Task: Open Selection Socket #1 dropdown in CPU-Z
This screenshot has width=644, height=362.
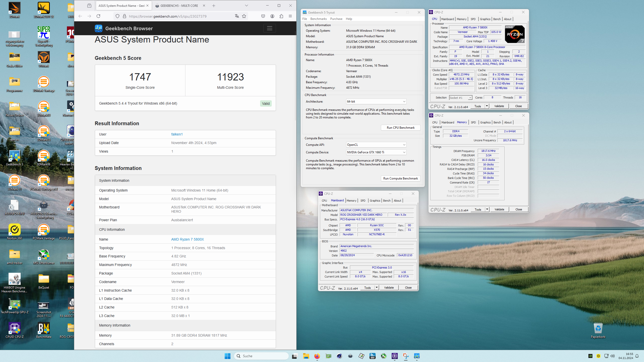Action: [x=461, y=98]
